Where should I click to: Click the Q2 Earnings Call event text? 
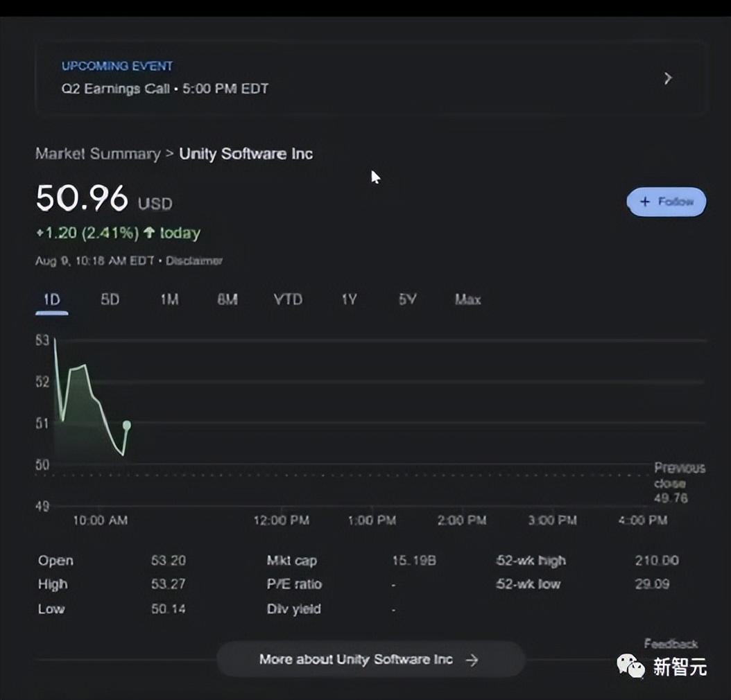pos(165,89)
